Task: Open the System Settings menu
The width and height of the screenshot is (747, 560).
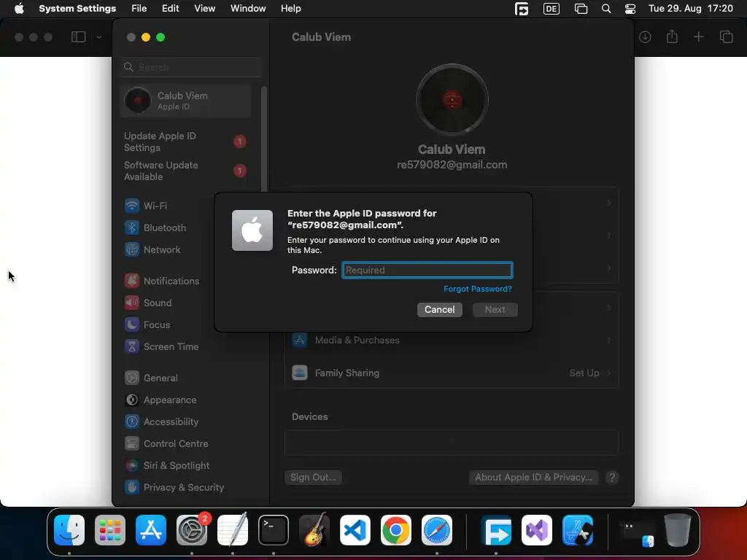Action: click(x=77, y=9)
